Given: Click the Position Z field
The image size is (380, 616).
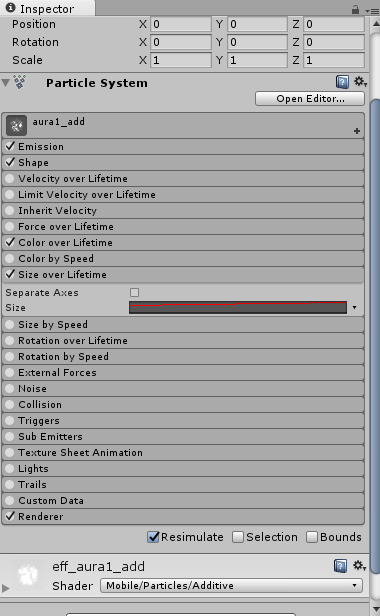Looking at the screenshot, I should tap(334, 24).
